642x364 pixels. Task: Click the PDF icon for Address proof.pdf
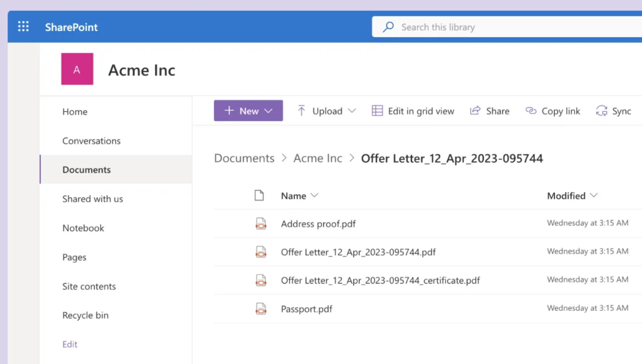pyautogui.click(x=261, y=223)
